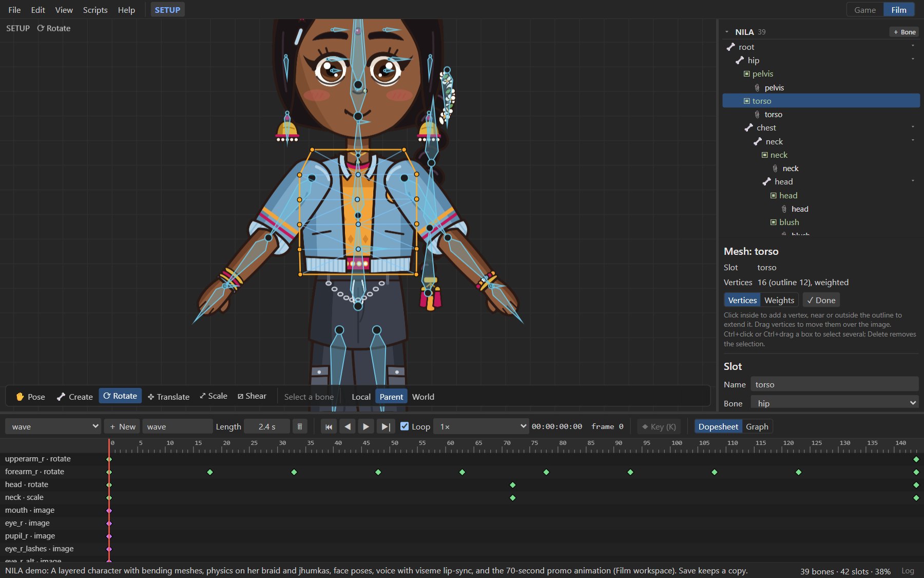Collapse the neck bone row
This screenshot has height=578, width=924.
click(x=913, y=140)
